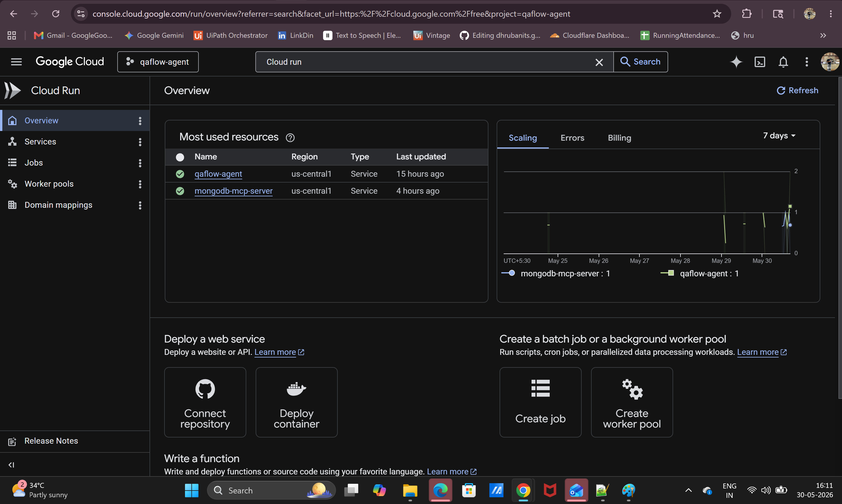Reload the page using the browser refresh icon
Screen dimensions: 842x504
[55, 14]
